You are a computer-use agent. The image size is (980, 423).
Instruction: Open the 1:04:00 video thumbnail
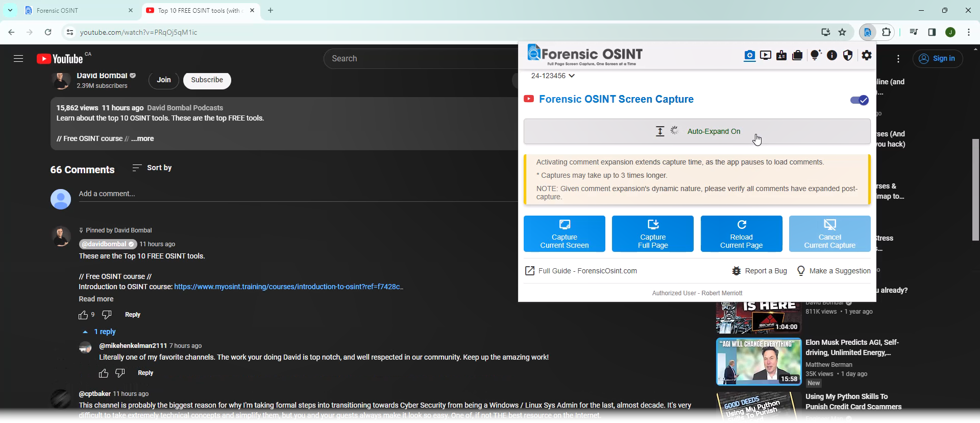click(x=758, y=317)
